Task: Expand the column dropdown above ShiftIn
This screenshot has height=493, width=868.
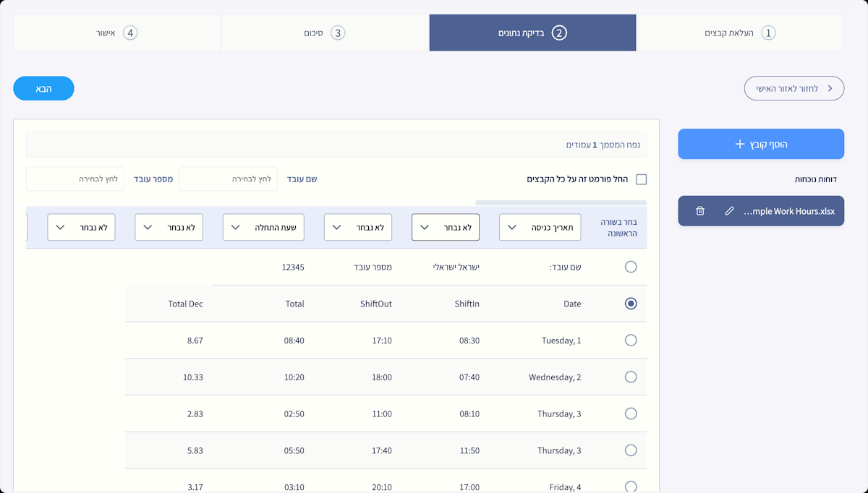Action: coord(445,227)
